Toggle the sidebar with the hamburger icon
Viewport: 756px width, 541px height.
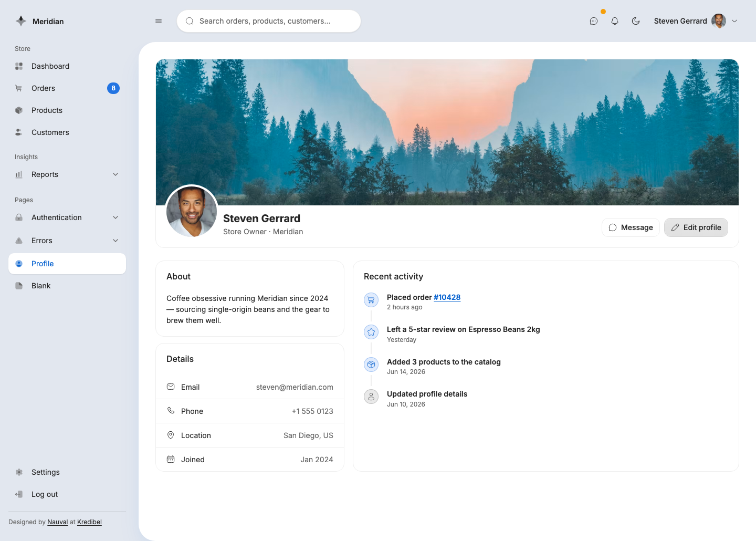(159, 21)
